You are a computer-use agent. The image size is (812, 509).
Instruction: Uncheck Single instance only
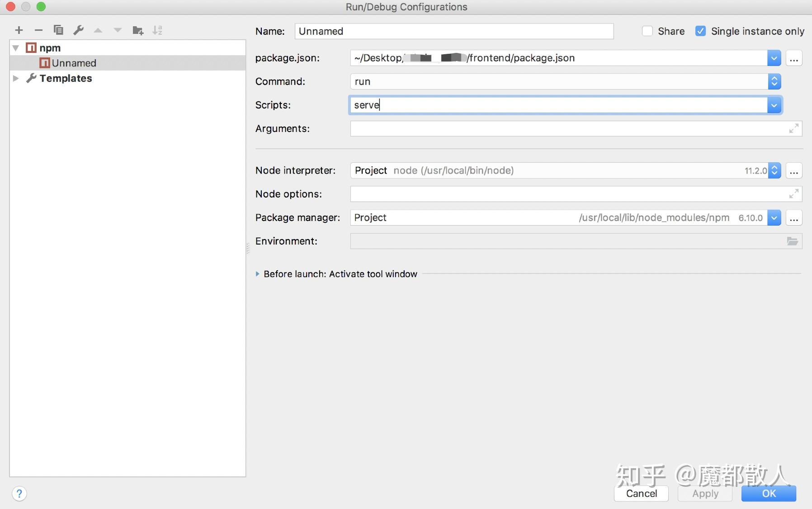(x=700, y=31)
